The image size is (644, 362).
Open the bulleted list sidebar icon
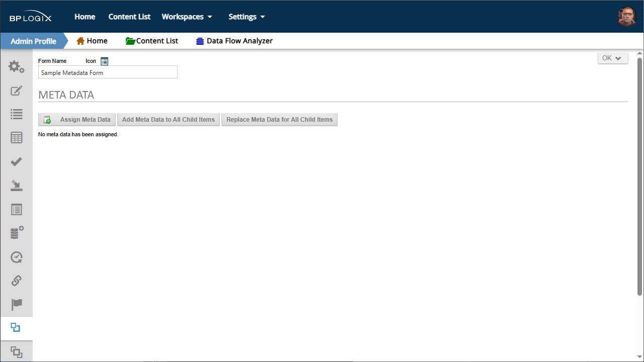[x=16, y=114]
